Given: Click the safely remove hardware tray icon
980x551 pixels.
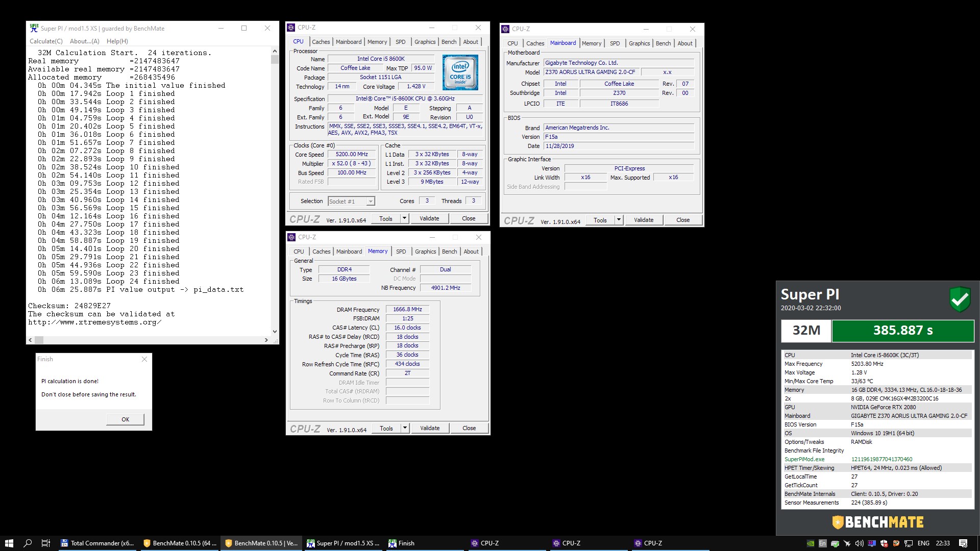Looking at the screenshot, I should 835,543.
